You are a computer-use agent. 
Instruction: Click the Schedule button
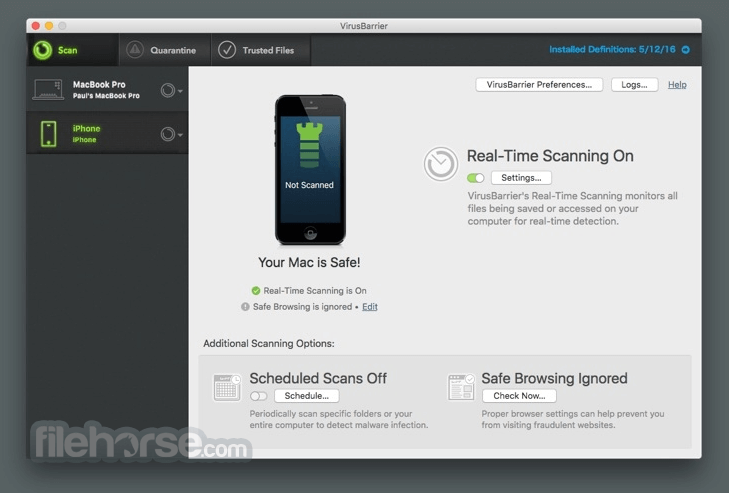coord(306,396)
